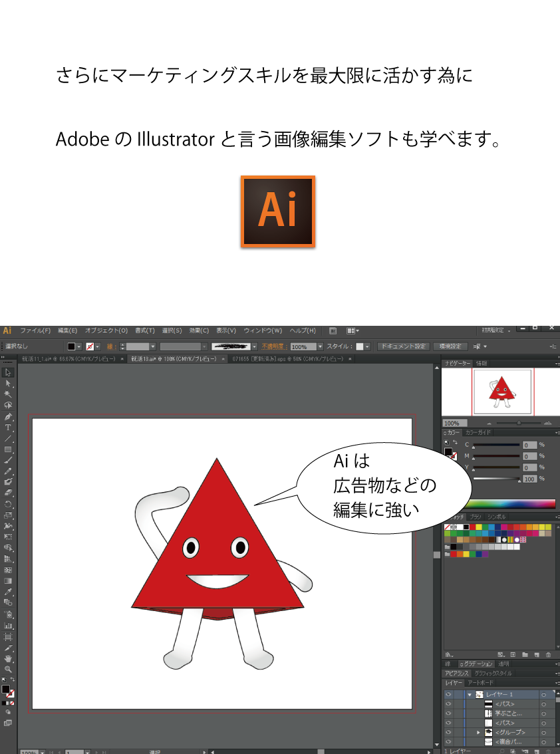Open the opacity 100% dropdown

click(320, 346)
